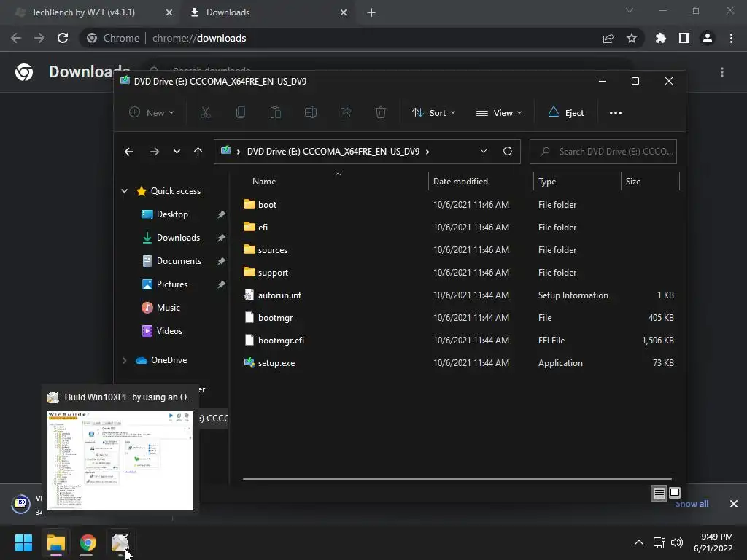Reload the Chrome page
Image resolution: width=747 pixels, height=560 pixels.
(63, 38)
